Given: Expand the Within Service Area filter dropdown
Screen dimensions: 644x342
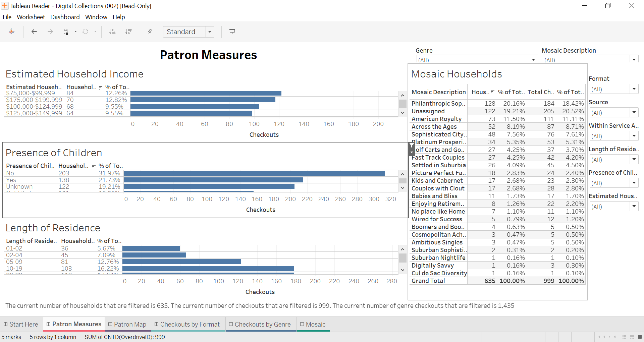Looking at the screenshot, I should 634,136.
